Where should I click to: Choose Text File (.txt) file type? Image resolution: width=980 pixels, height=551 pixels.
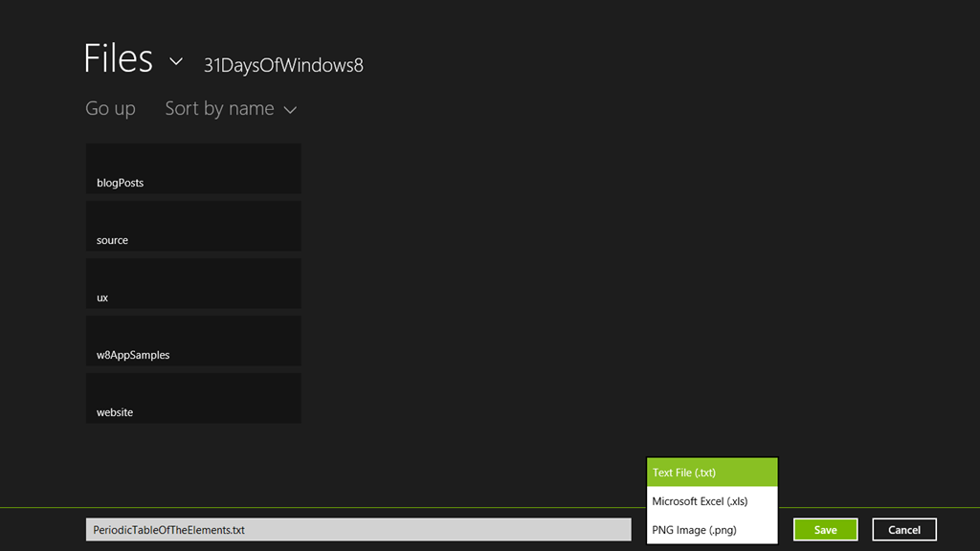(712, 473)
